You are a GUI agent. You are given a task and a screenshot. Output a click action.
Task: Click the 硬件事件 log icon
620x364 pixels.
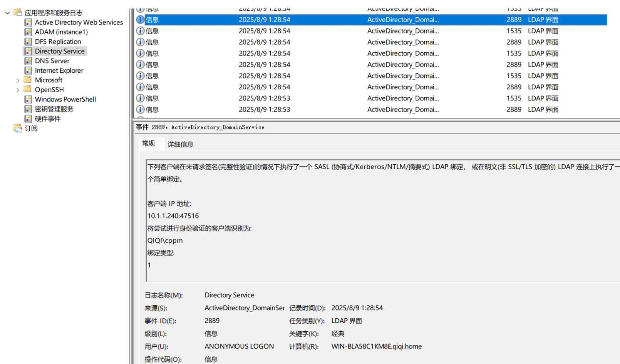[x=28, y=119]
